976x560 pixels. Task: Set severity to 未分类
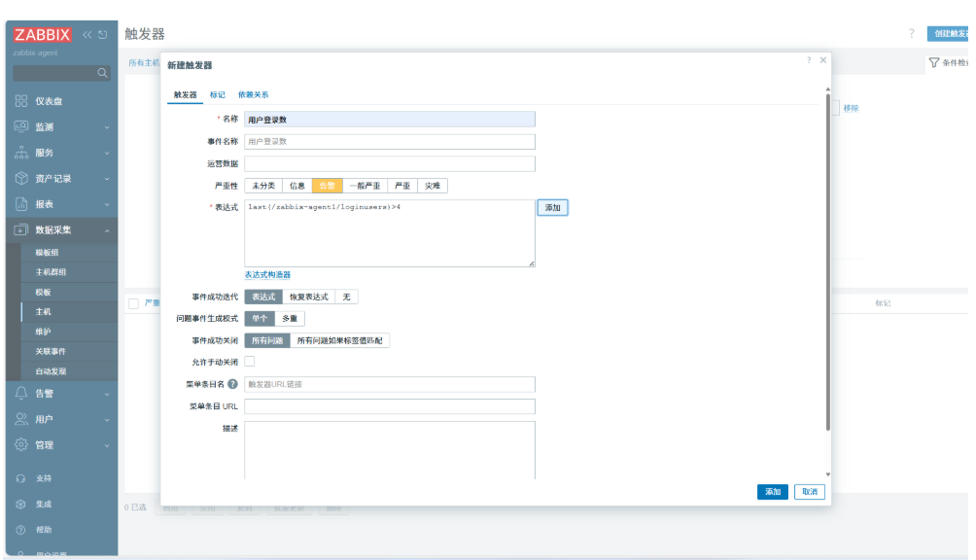point(263,186)
